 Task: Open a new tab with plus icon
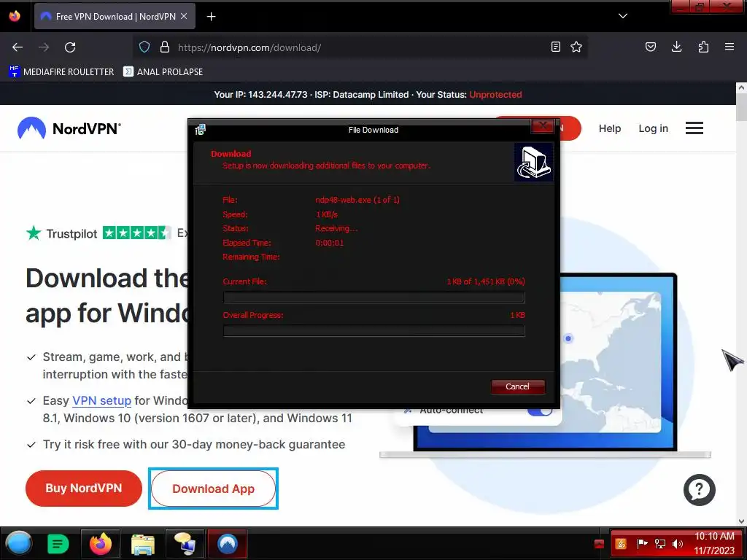point(211,17)
